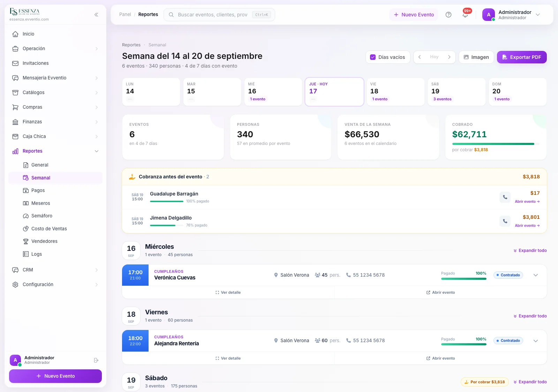Click Jimena Delgadillo 76% payment bar
The image size is (558, 392).
(x=166, y=225)
